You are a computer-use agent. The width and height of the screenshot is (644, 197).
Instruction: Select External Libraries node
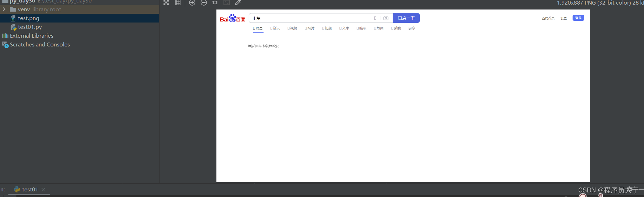click(x=32, y=36)
